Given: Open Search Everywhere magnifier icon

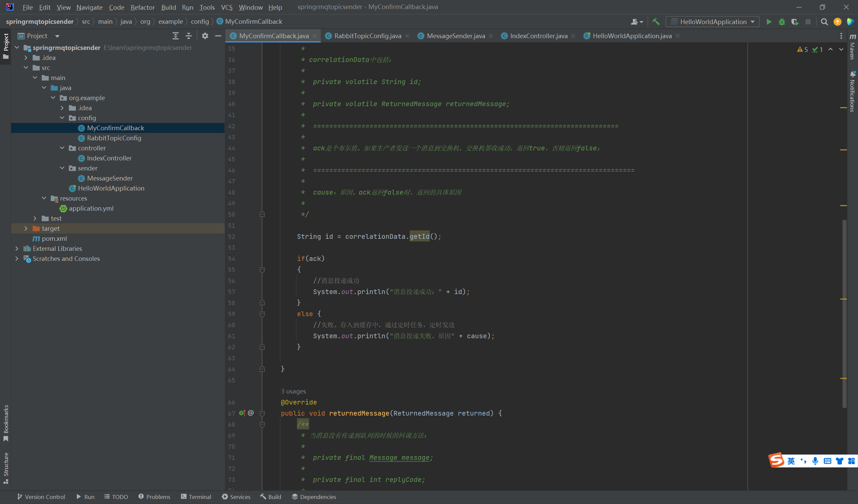Looking at the screenshot, I should 824,22.
